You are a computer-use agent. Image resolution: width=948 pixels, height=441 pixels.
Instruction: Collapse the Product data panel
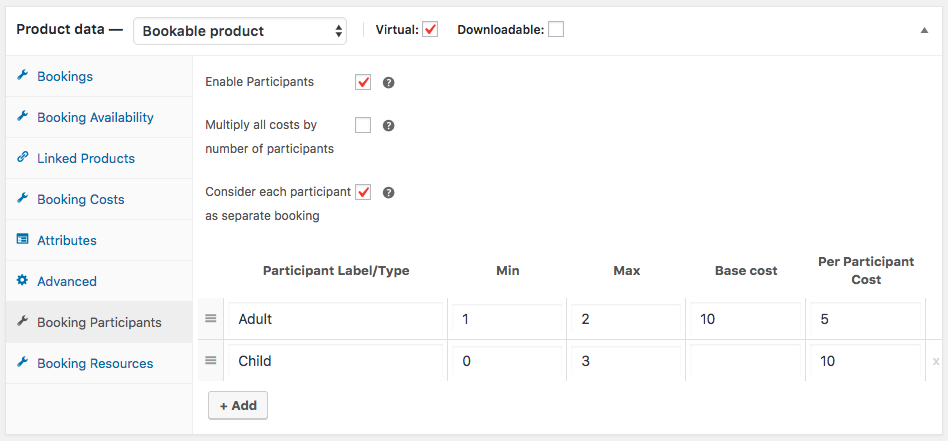[x=924, y=30]
